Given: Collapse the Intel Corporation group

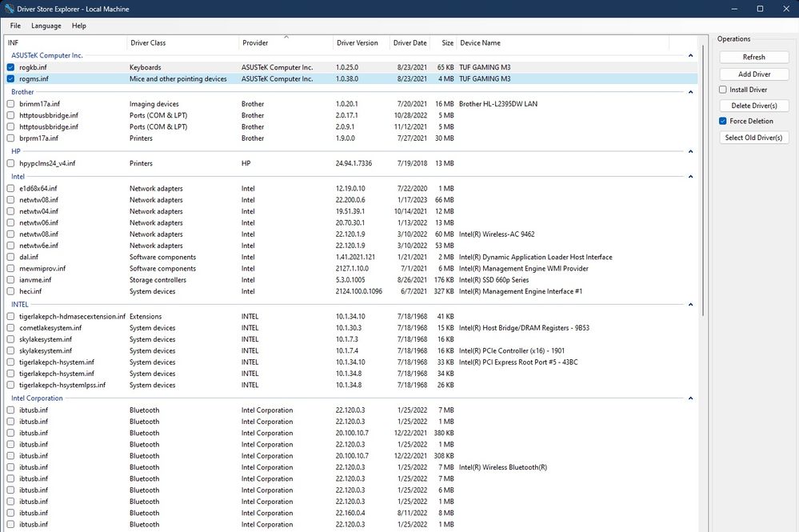Looking at the screenshot, I should point(690,398).
